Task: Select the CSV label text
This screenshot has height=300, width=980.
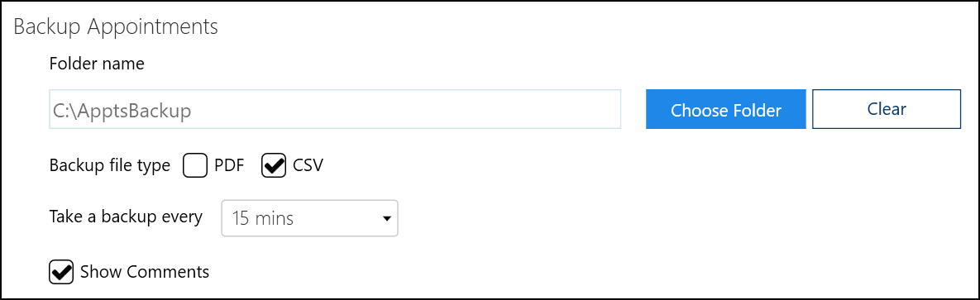Action: 308,165
